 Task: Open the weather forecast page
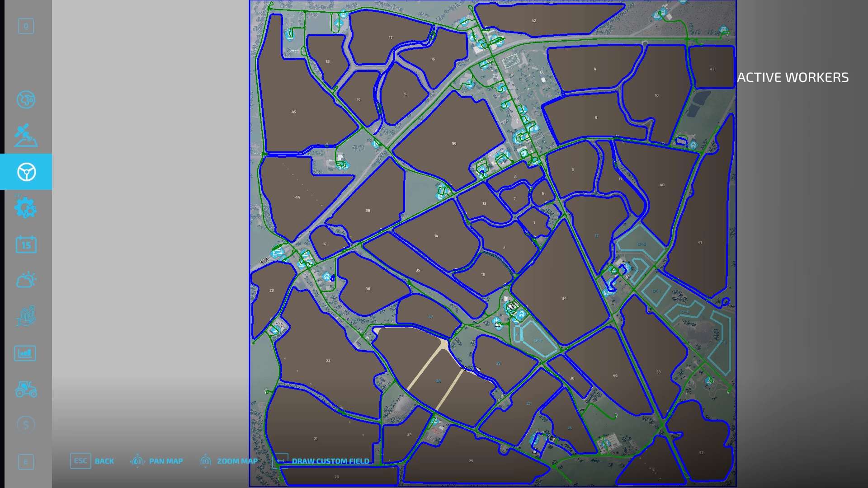tap(26, 280)
